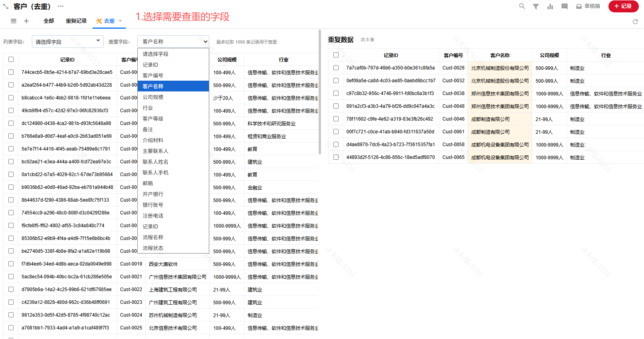
Task: Switch to the 全部 tab
Action: 49,21
